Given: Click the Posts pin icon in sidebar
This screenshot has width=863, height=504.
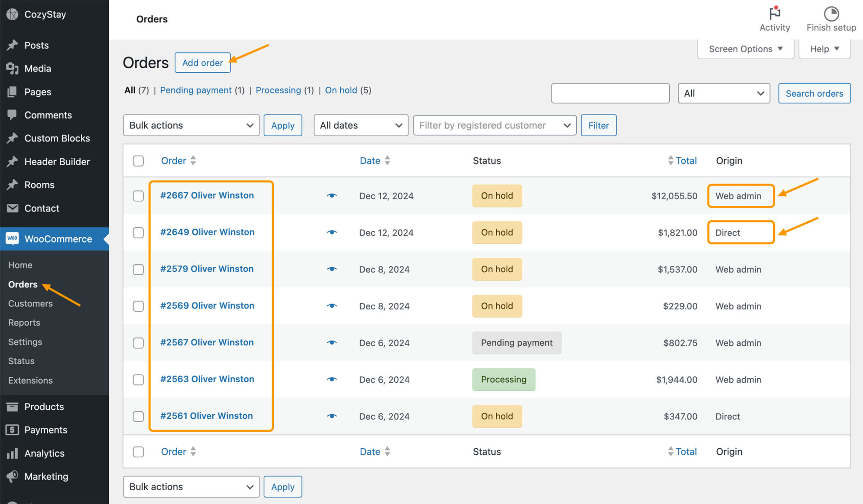Looking at the screenshot, I should (13, 45).
